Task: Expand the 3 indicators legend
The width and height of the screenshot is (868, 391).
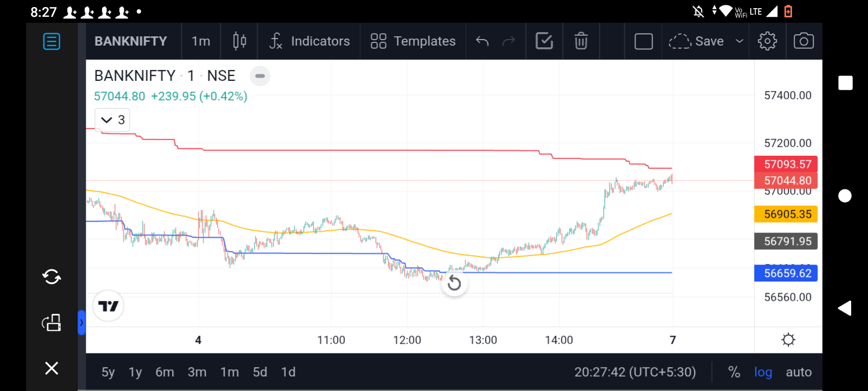Action: tap(113, 120)
